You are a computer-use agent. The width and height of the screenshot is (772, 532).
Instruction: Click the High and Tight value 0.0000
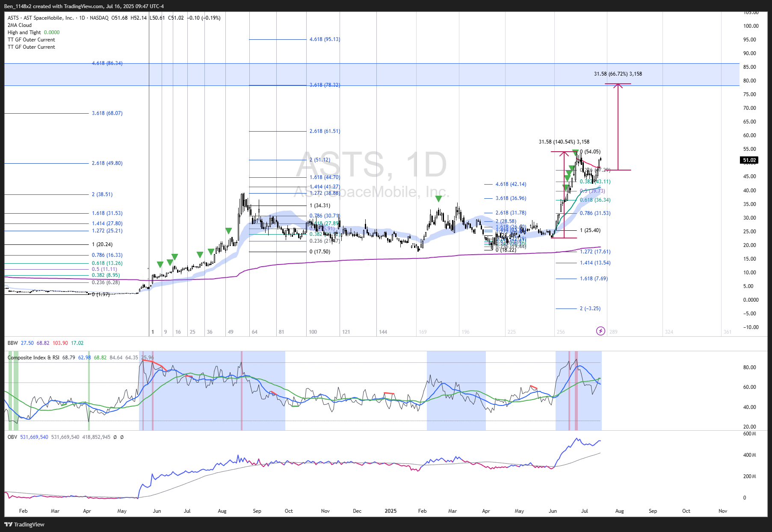click(52, 32)
